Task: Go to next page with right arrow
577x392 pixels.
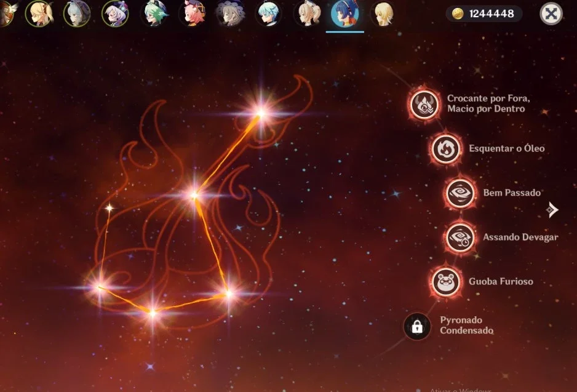Action: [x=552, y=210]
